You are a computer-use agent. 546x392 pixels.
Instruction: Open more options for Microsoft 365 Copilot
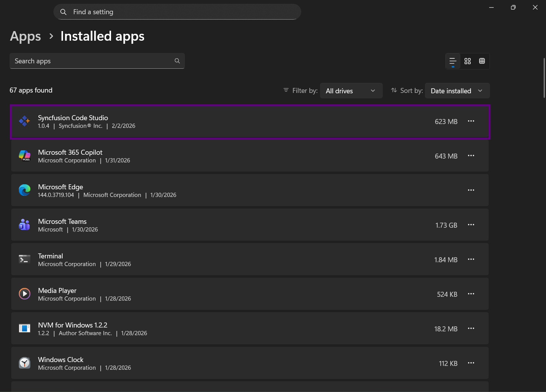tap(471, 156)
